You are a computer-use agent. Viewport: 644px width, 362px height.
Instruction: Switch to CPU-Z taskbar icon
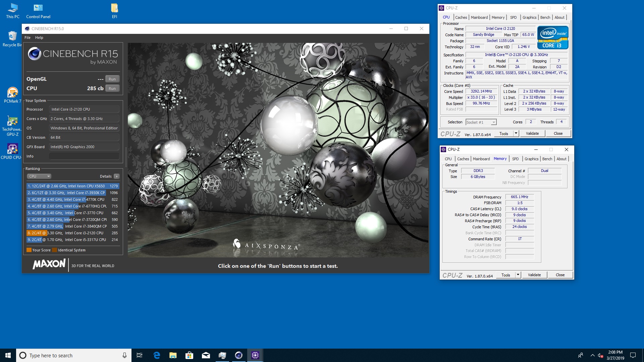pyautogui.click(x=255, y=355)
